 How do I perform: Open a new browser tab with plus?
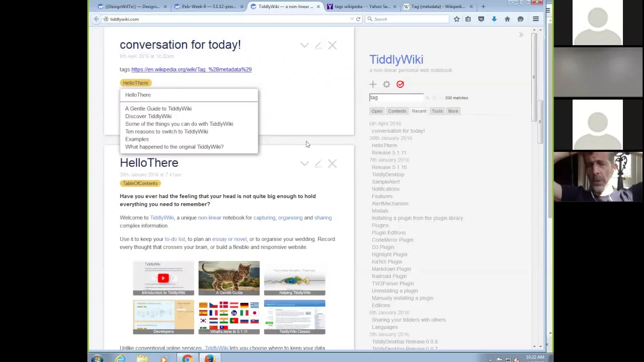point(483,7)
